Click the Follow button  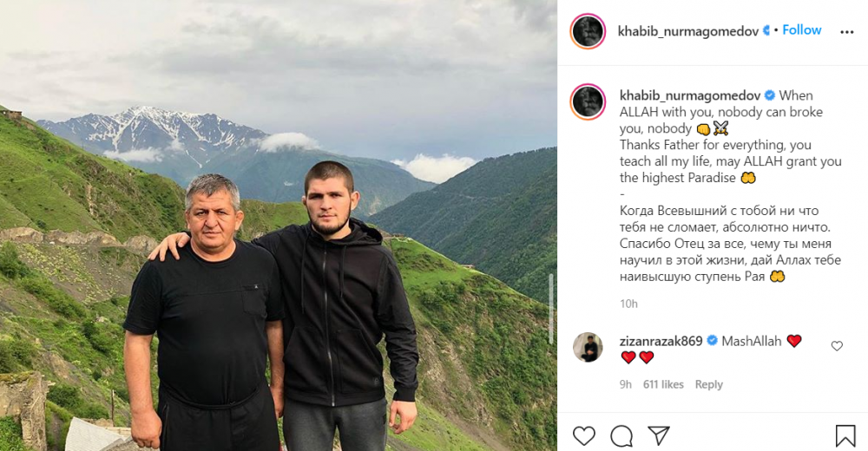(x=801, y=29)
